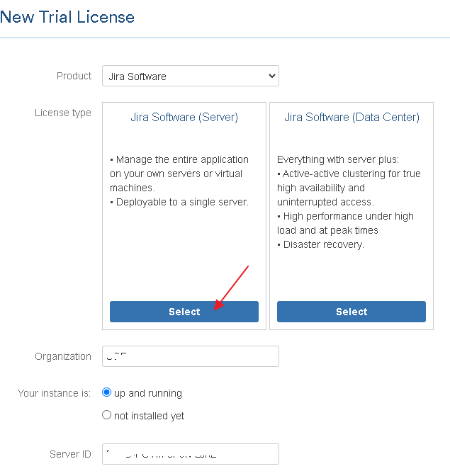450x476 pixels.
Task: Click the 'Disaster recovery.' bullet text
Action: coord(323,244)
